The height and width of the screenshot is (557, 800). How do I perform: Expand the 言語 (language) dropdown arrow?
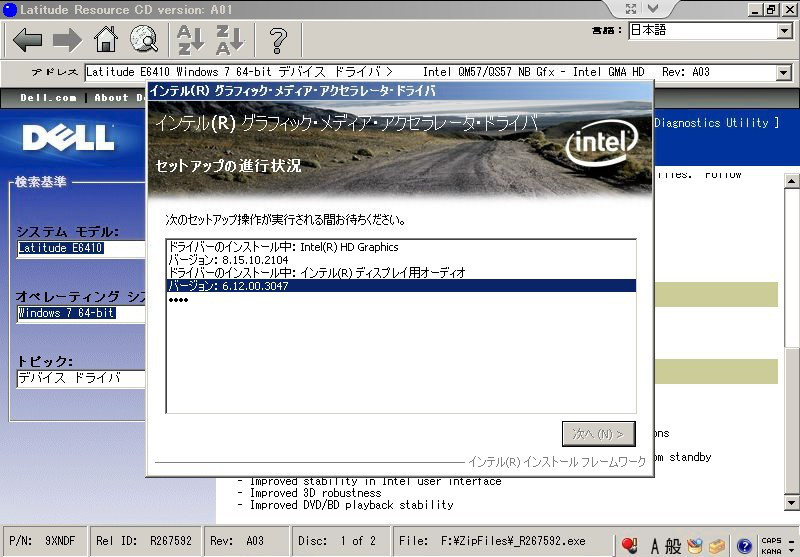[785, 31]
